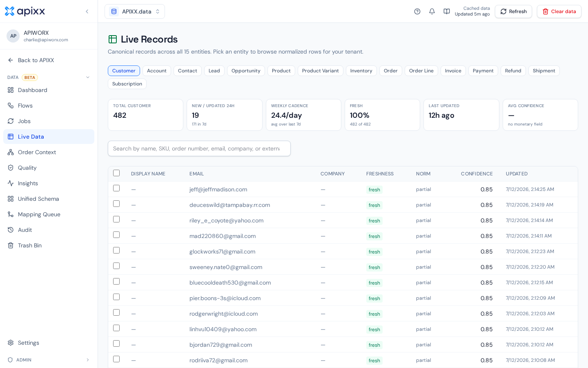588x368 pixels.
Task: Click the Quality shield icon
Action: coord(11,168)
